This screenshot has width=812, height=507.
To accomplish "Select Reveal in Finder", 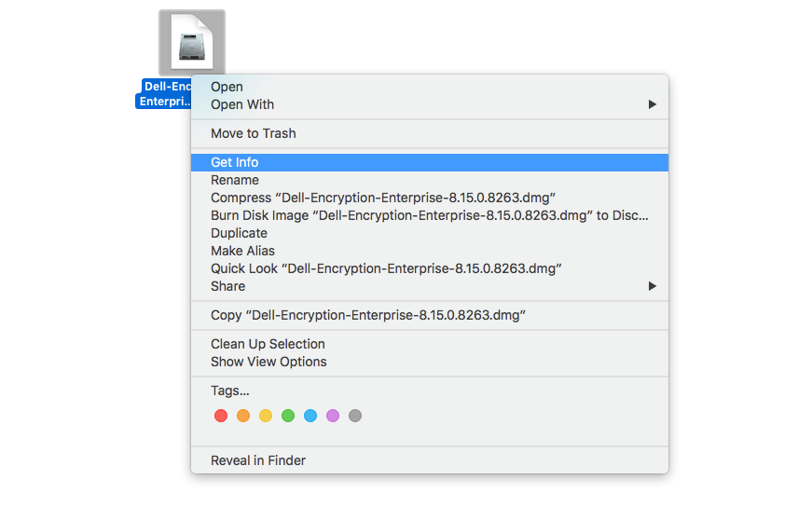I will [x=258, y=460].
